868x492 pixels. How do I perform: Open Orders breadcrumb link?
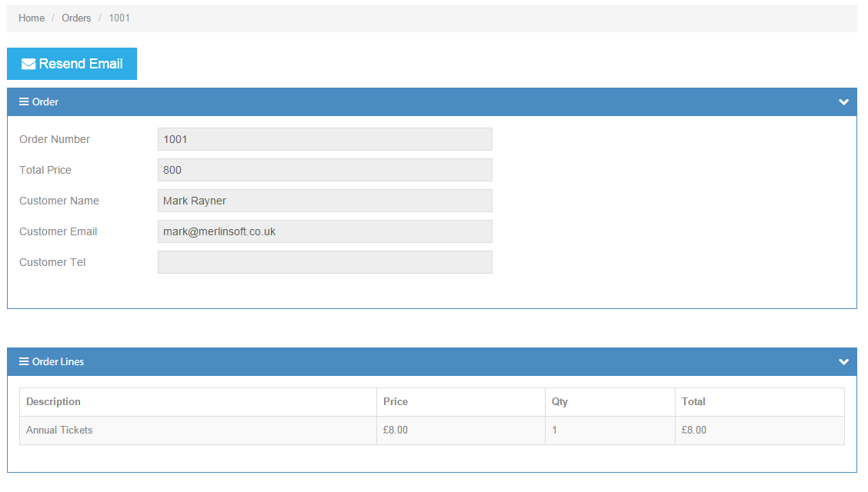pos(76,18)
